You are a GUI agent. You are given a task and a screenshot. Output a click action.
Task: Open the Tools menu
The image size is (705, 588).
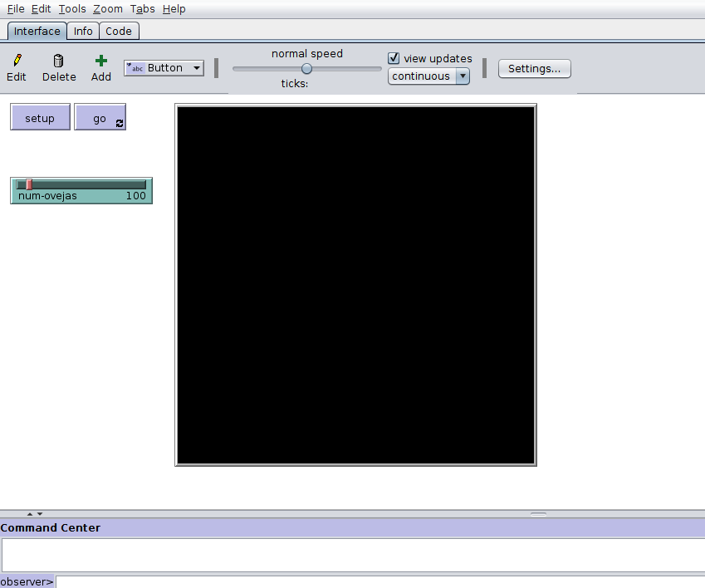coord(72,9)
